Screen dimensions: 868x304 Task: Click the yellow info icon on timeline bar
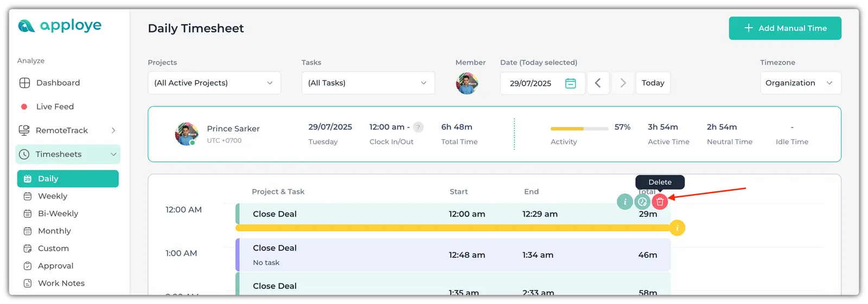[677, 228]
